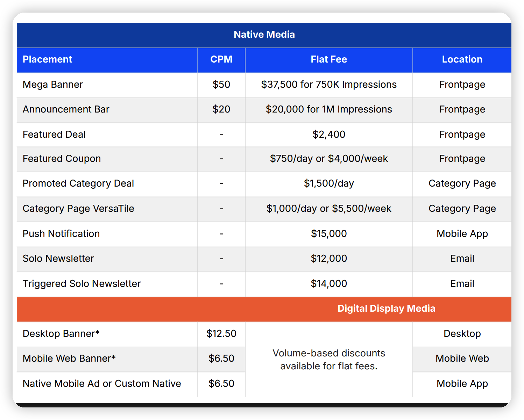This screenshot has width=524, height=420.
Task: Select Category Page VersaTile row label
Action: pyautogui.click(x=78, y=209)
